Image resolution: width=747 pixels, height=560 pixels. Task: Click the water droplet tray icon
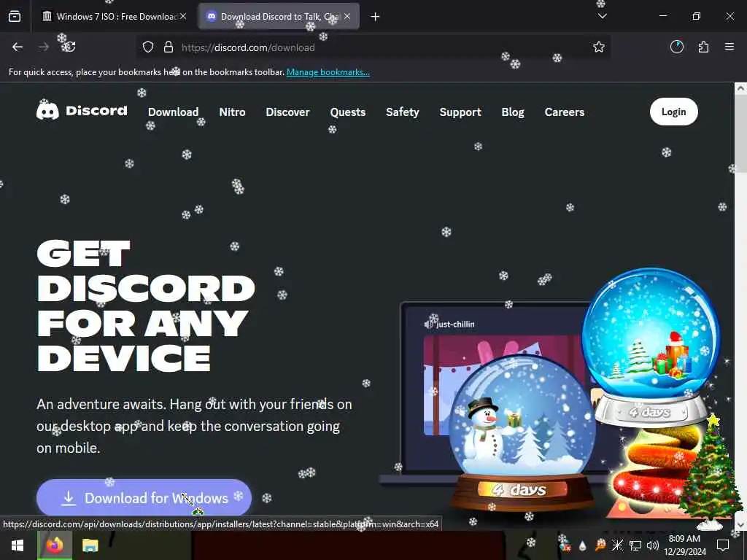[583, 545]
